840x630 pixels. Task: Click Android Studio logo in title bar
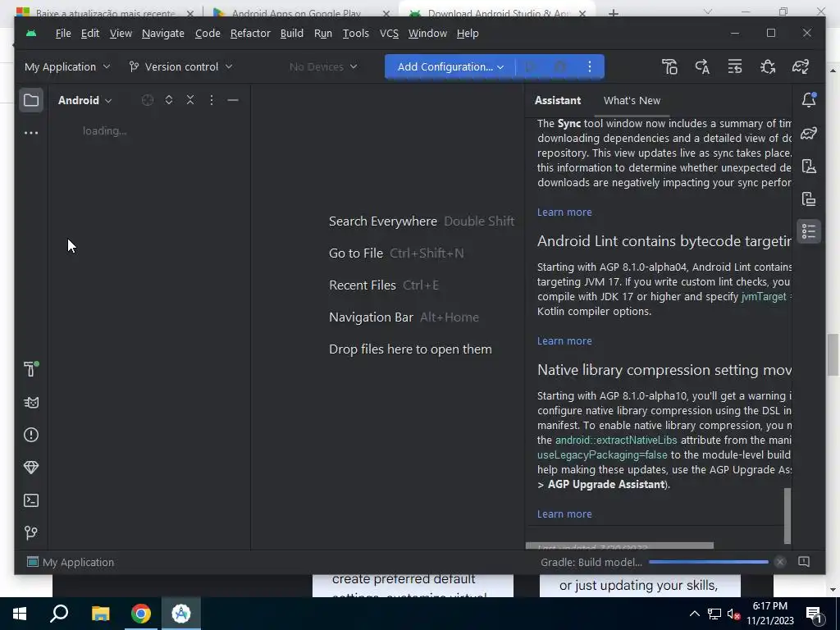(32, 33)
